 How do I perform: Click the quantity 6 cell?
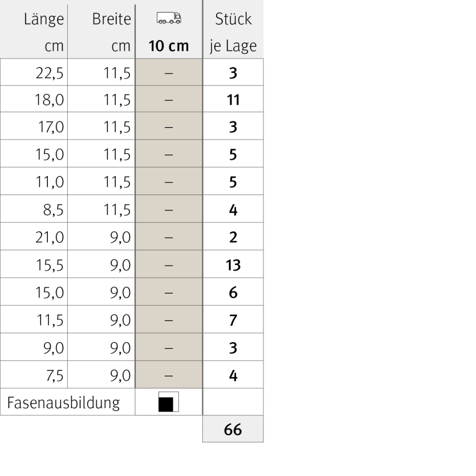[x=233, y=292]
